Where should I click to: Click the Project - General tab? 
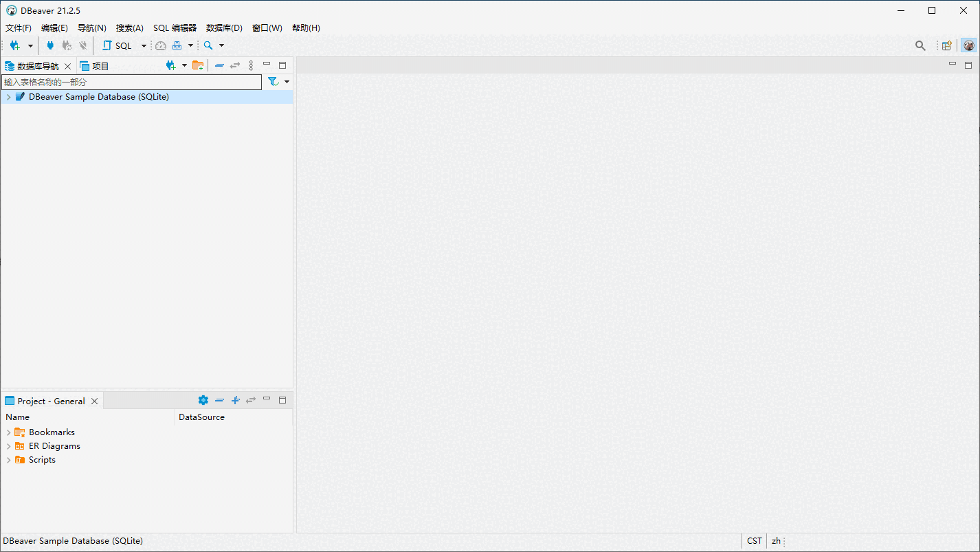52,401
